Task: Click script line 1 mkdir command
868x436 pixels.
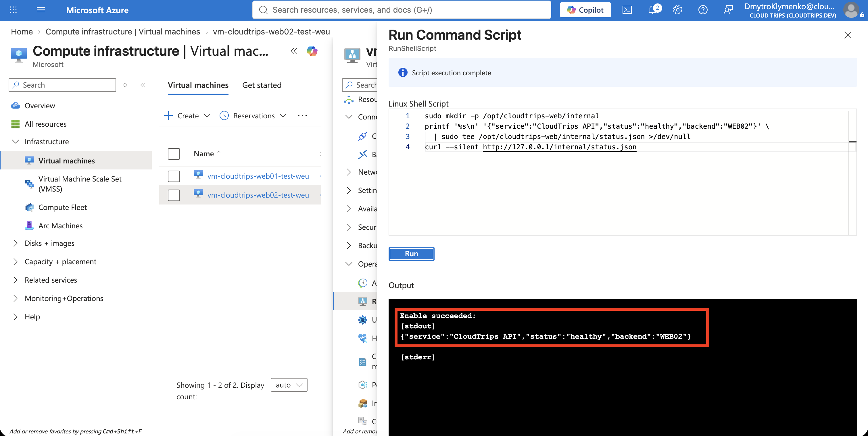Action: click(512, 116)
